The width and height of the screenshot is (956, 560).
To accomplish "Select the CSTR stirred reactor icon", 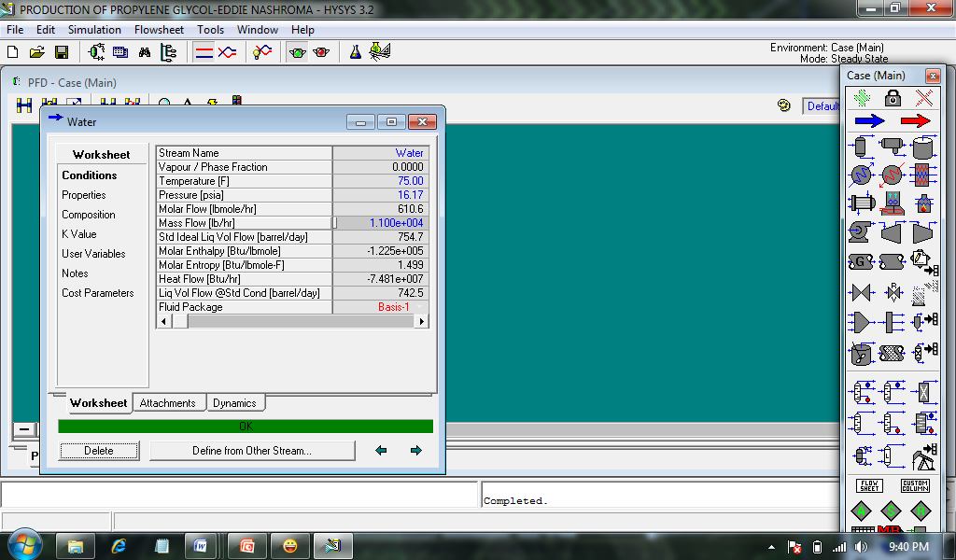I will (x=861, y=354).
